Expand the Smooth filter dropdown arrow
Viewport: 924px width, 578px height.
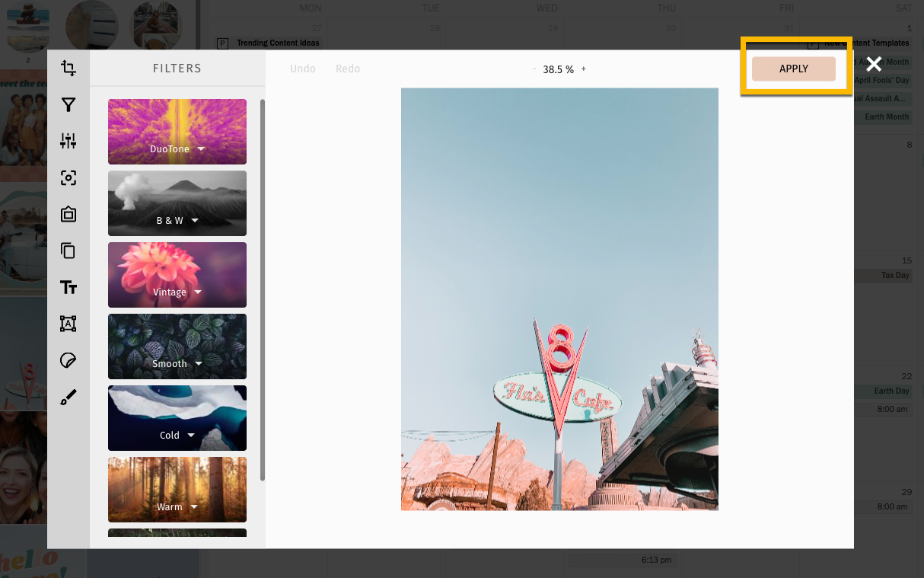tap(199, 364)
